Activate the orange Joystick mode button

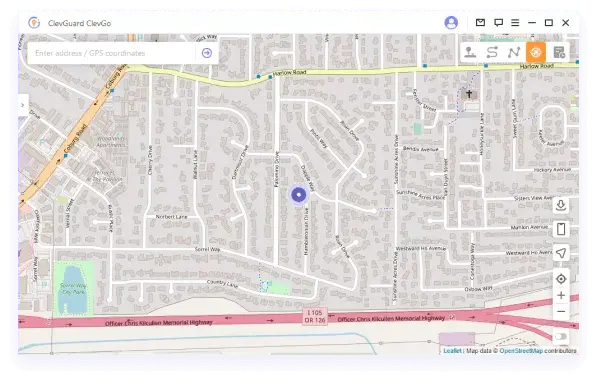[x=536, y=52]
